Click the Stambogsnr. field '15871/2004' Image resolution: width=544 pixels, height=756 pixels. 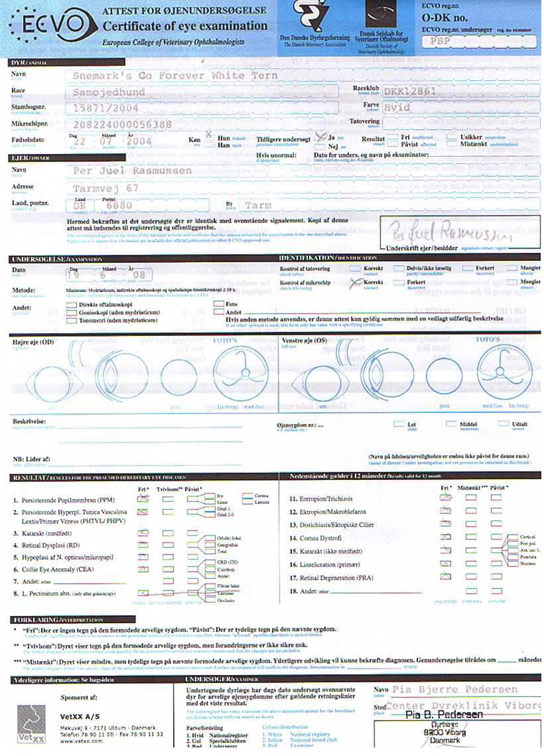[x=202, y=108]
